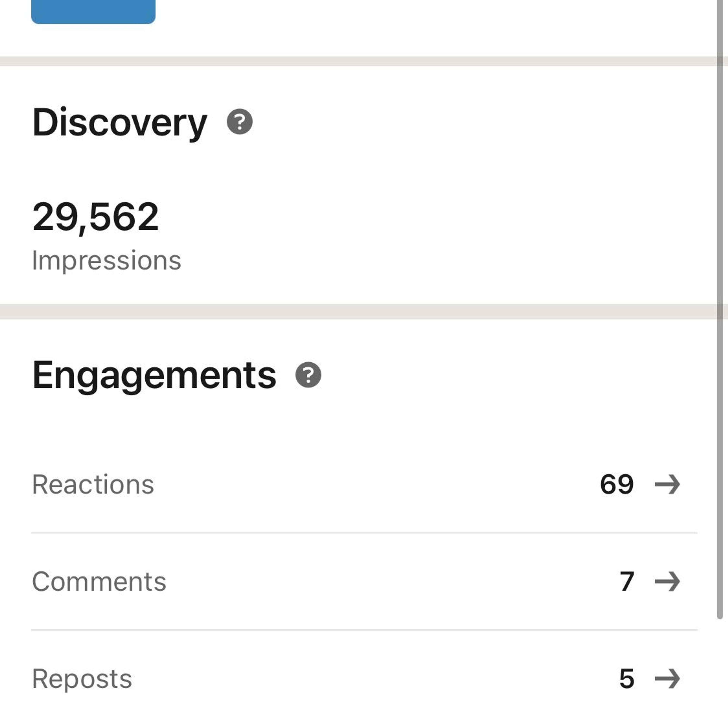Click the 69 reactions count
This screenshot has width=728, height=728.
[617, 484]
